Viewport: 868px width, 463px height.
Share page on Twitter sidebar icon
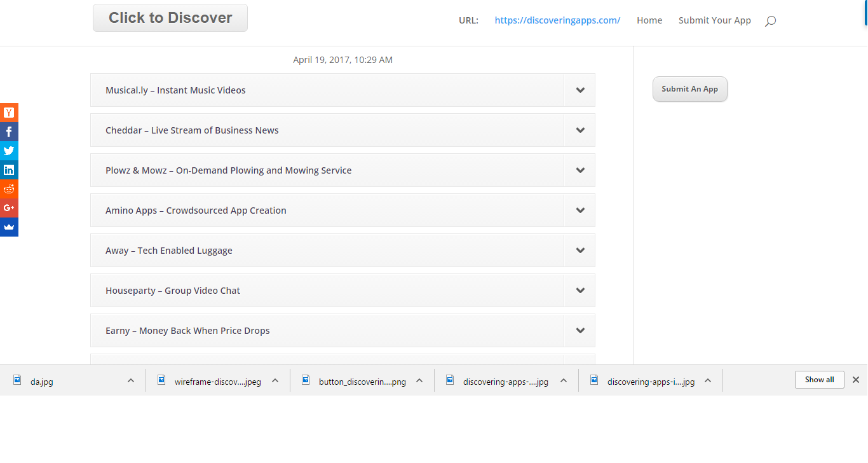9,151
